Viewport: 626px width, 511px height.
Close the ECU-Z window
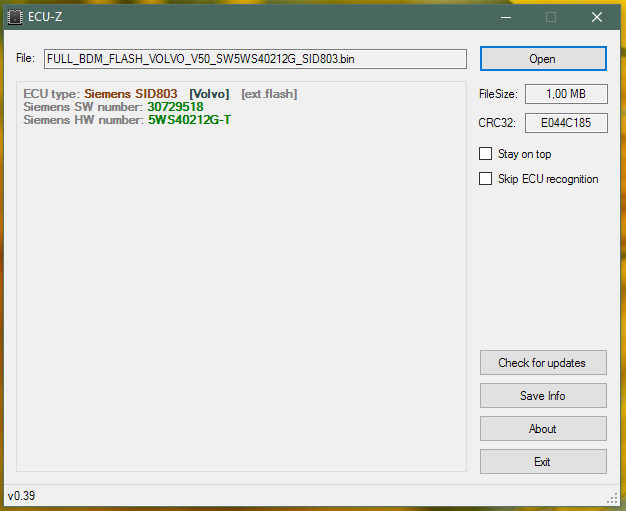pos(597,17)
